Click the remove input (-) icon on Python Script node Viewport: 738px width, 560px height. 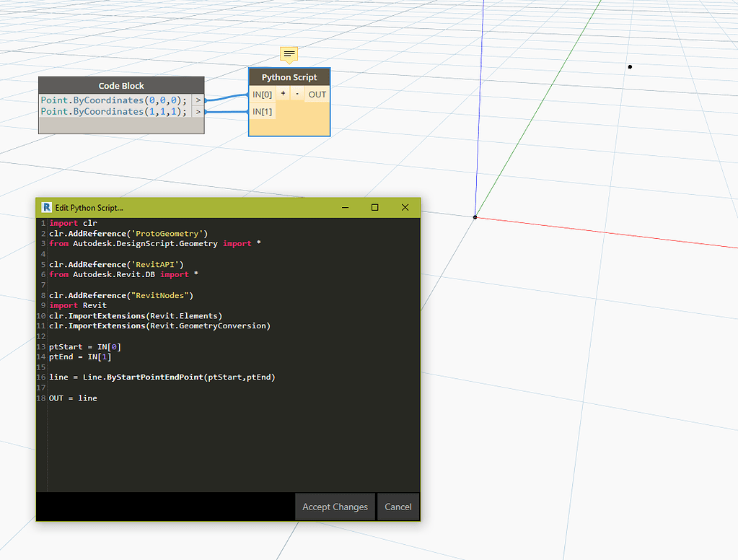[296, 93]
